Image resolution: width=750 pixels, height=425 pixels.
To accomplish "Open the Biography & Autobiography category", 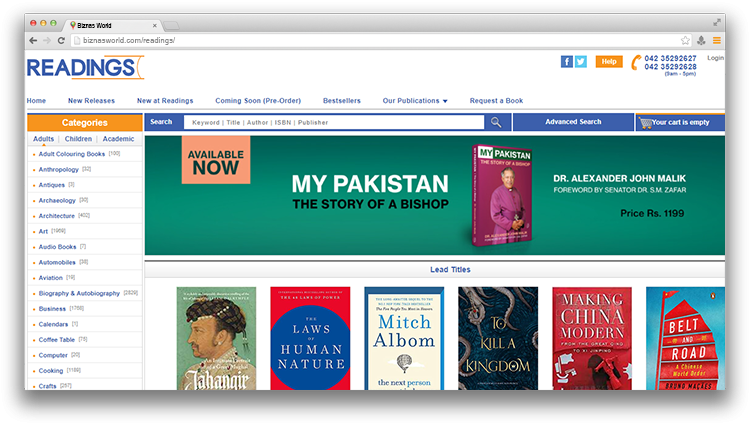I will point(79,293).
